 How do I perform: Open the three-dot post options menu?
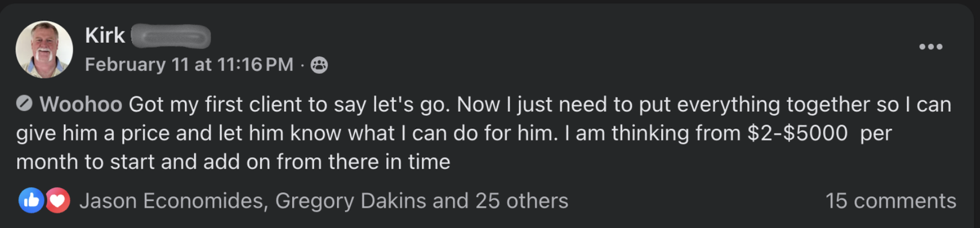(930, 47)
